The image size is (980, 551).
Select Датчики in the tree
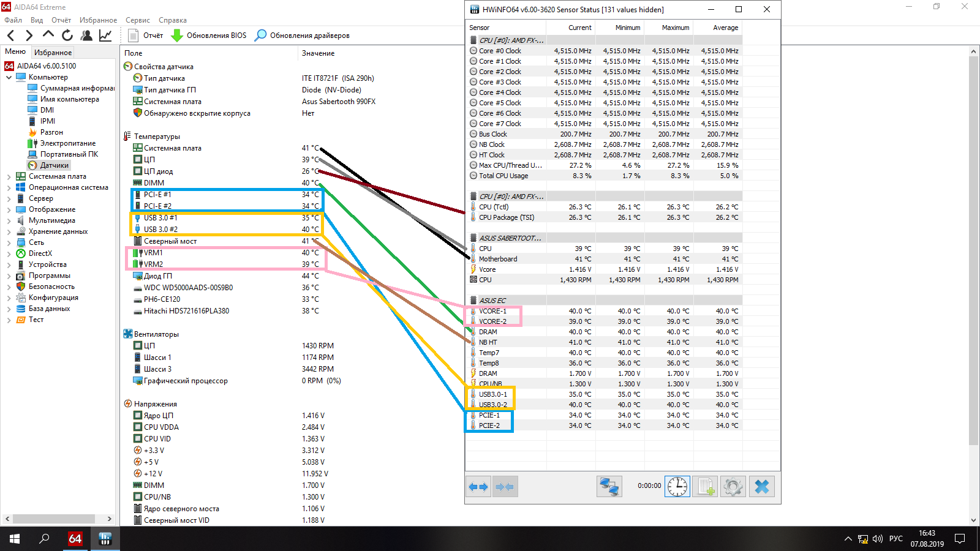(x=49, y=165)
